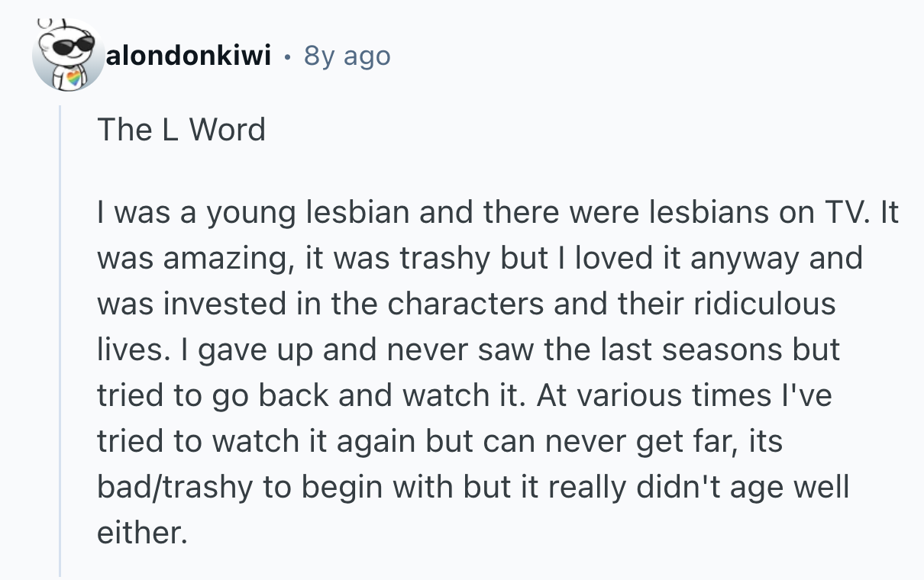Click the line starting 'I was a young lesbian'
This screenshot has height=580, width=924.
click(x=496, y=213)
